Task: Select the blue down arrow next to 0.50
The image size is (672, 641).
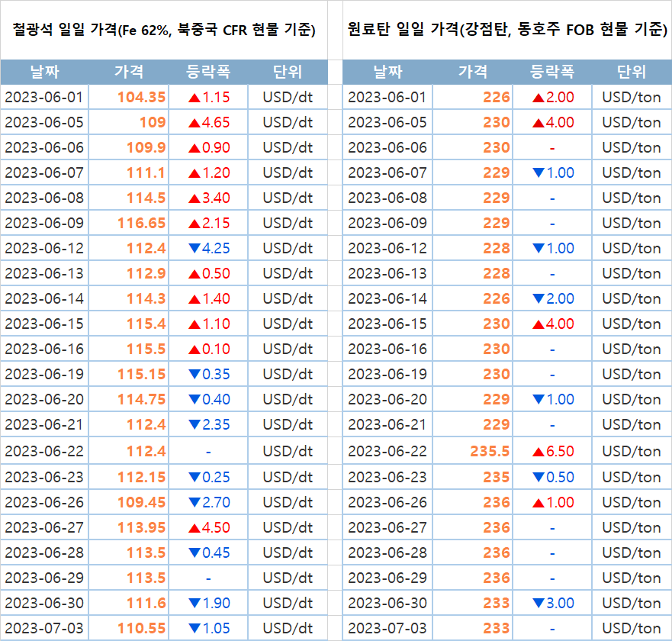Action: pyautogui.click(x=539, y=477)
